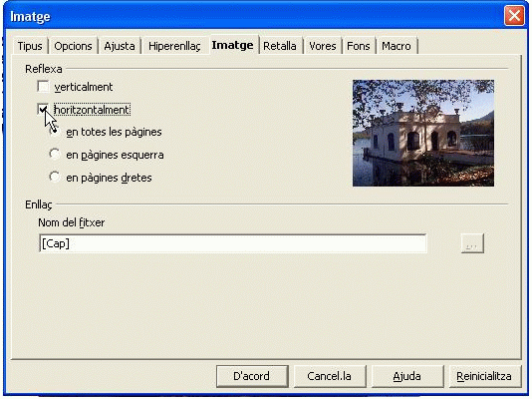Open file browser with ellipsis button
This screenshot has width=532, height=399.
tap(472, 243)
